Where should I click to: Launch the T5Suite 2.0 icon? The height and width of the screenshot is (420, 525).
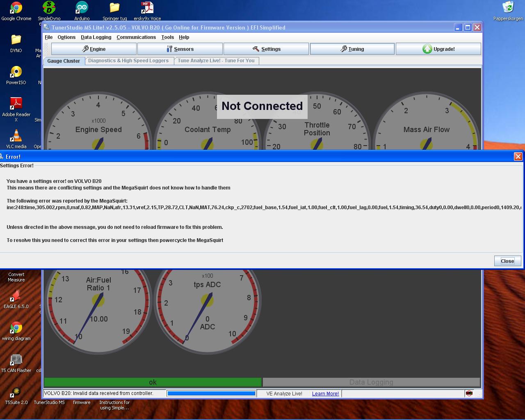pos(16,395)
